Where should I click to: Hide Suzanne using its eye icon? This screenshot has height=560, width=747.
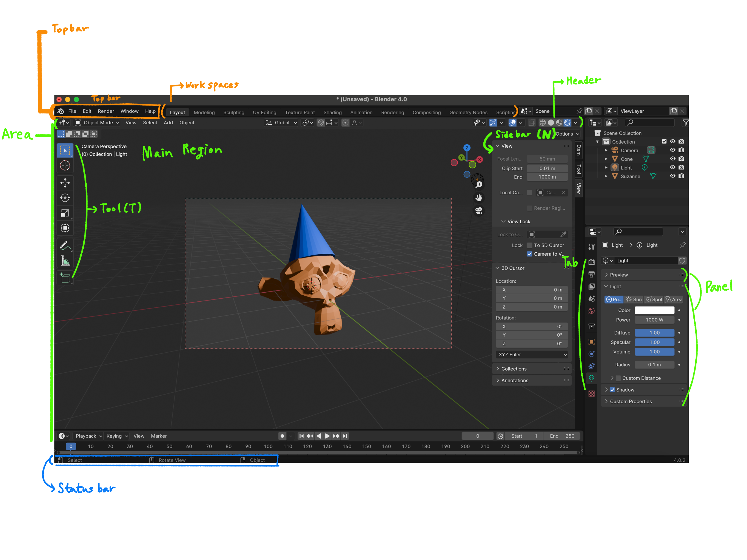coord(672,176)
